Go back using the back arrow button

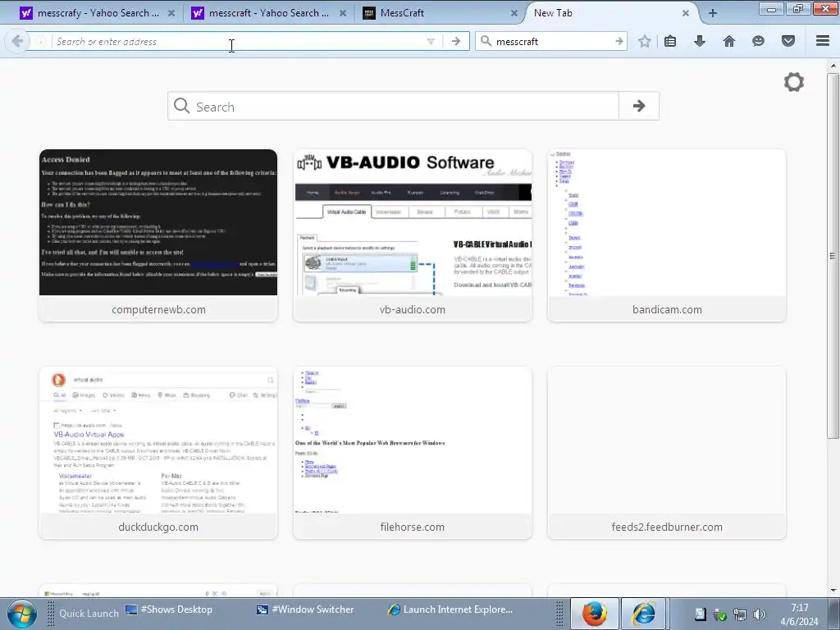tap(16, 41)
